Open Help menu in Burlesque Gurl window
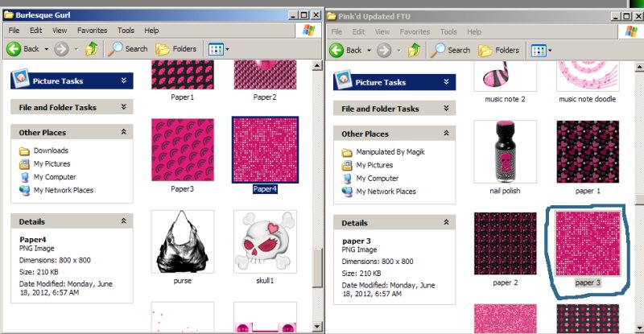 (x=151, y=31)
